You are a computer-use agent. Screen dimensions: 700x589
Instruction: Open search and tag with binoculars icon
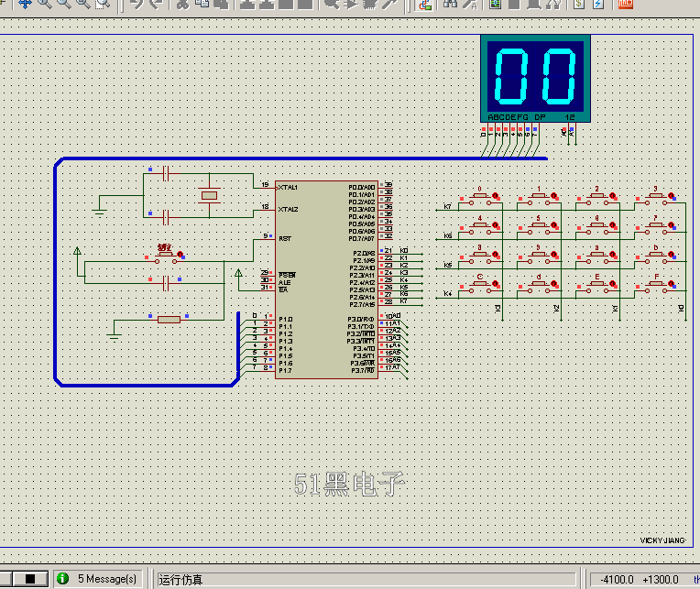pos(451,4)
